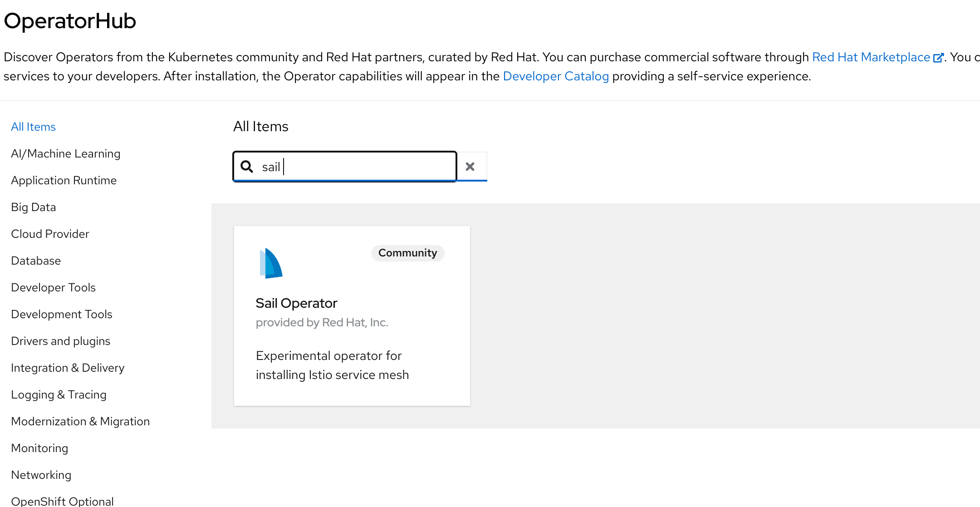
Task: Click the Sail Operator sailboat logo
Action: coord(271,263)
